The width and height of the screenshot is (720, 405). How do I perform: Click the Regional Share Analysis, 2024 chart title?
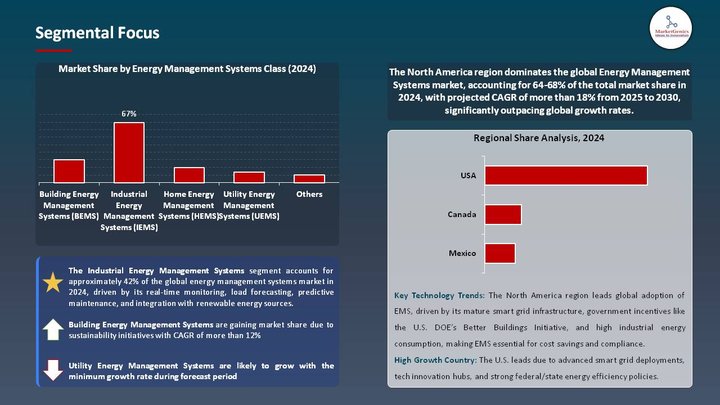click(539, 138)
